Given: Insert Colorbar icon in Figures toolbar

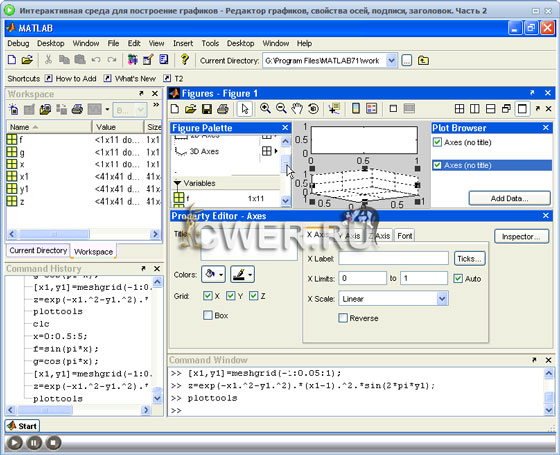Looking at the screenshot, I should pyautogui.click(x=356, y=108).
